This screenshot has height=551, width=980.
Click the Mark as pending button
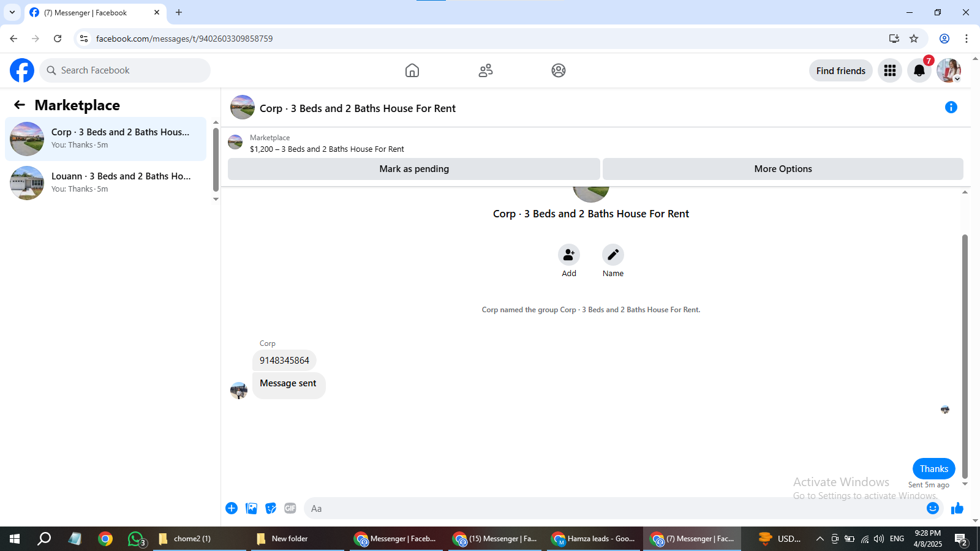click(x=414, y=169)
